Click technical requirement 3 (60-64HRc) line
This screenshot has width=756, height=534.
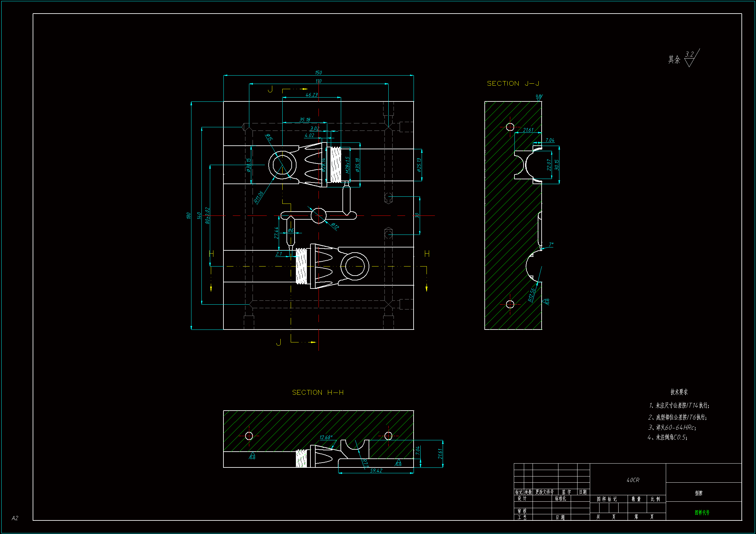(672, 427)
